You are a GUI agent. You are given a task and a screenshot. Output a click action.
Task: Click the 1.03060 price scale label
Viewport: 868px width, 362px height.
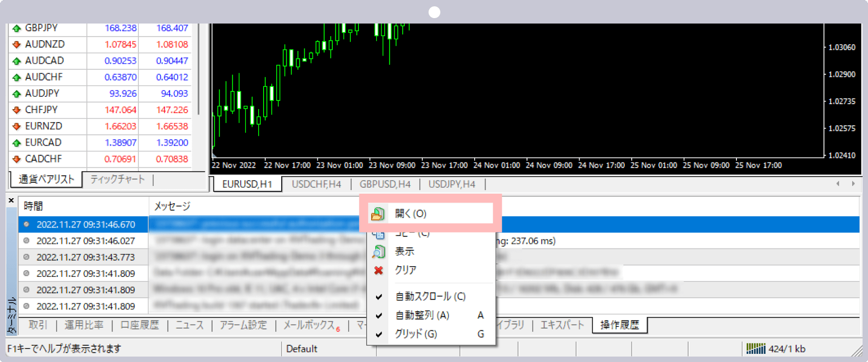click(842, 47)
